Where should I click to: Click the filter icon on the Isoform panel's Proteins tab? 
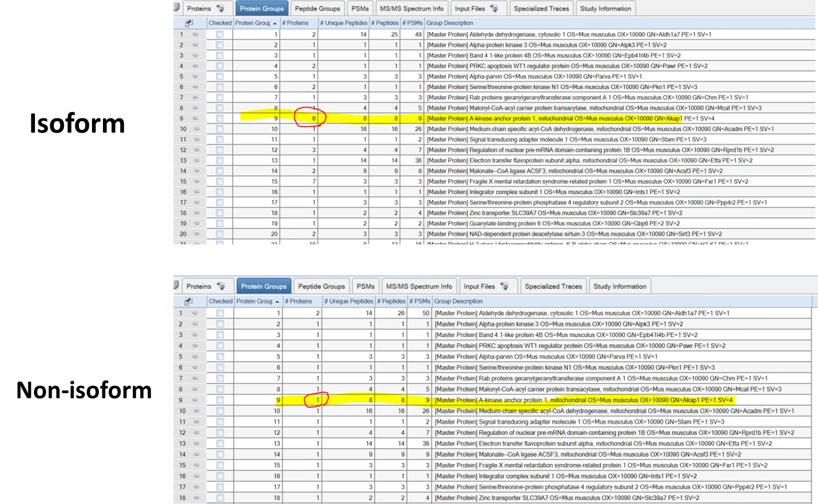tap(221, 8)
